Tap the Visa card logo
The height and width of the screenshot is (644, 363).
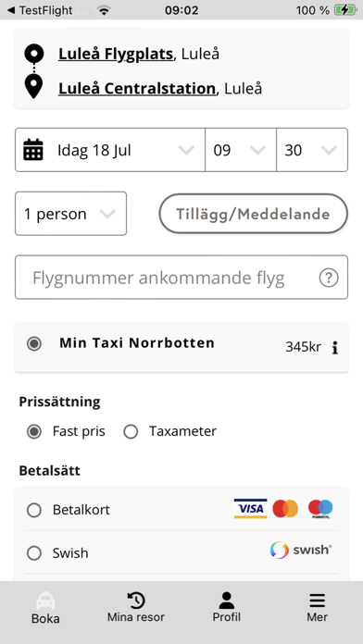pos(250,509)
